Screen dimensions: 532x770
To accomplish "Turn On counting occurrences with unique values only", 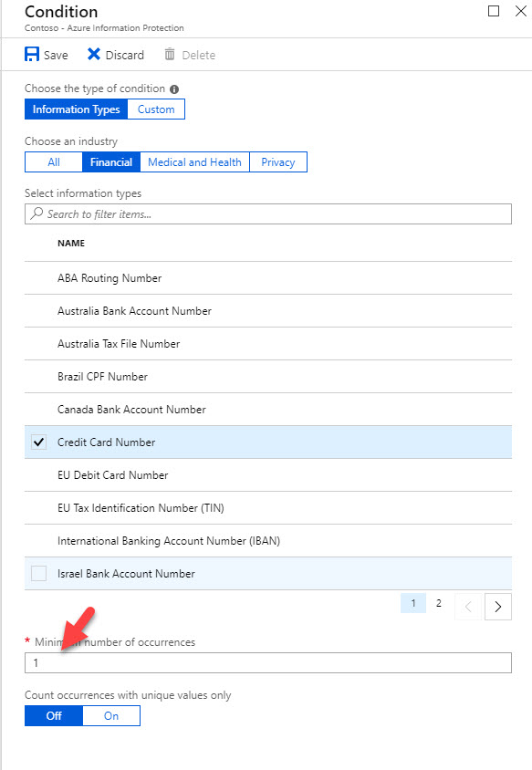I will [x=111, y=715].
